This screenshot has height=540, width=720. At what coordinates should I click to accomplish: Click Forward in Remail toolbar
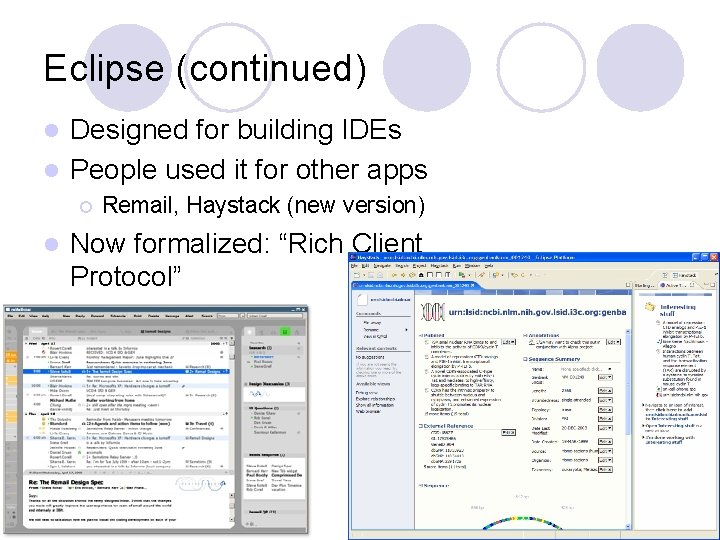(x=97, y=316)
